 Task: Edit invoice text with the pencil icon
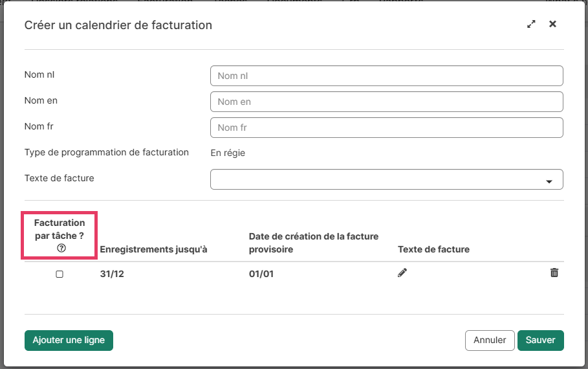(x=402, y=273)
